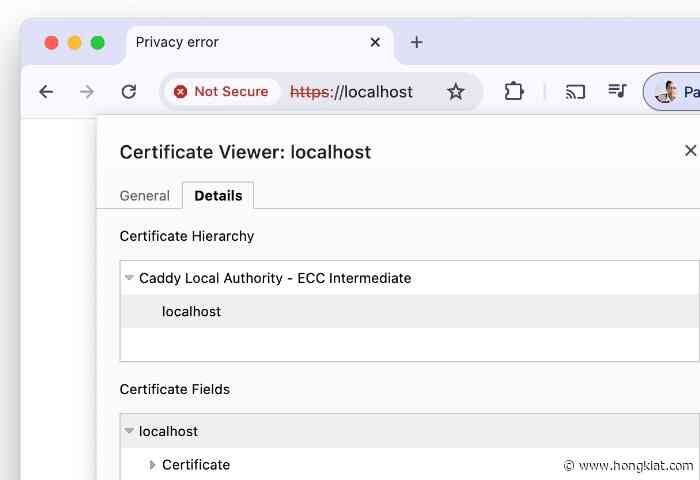Click the Cast screen icon
Viewport: 700px width, 480px height.
coord(575,92)
